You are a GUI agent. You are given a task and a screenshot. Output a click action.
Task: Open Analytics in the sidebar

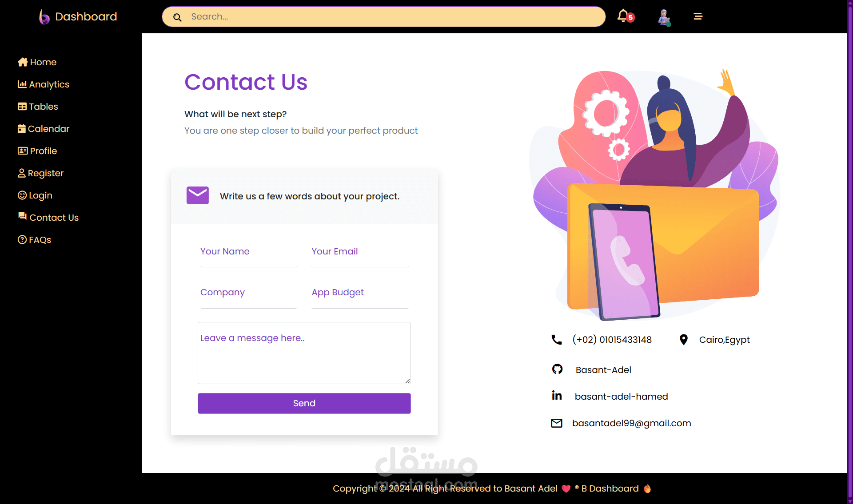44,84
